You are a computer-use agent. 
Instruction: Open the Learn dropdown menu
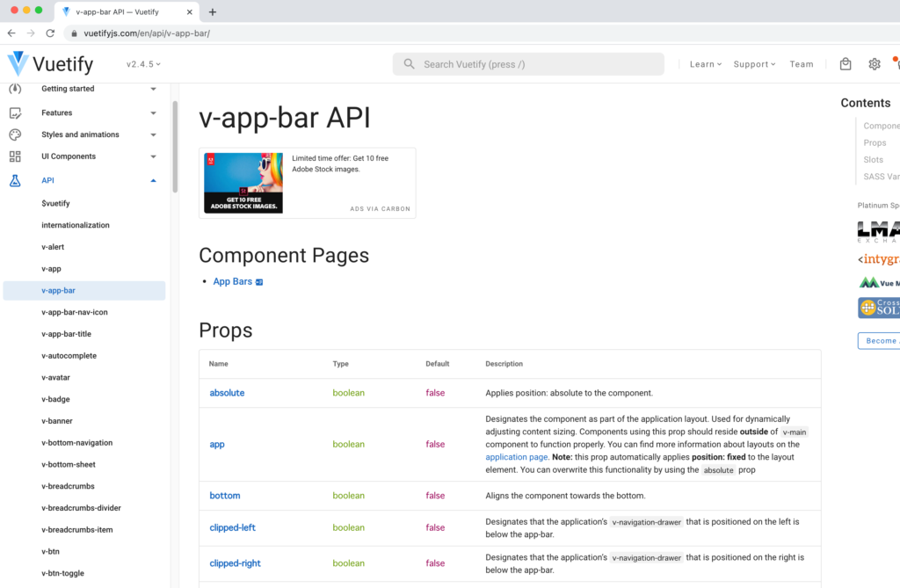click(705, 63)
